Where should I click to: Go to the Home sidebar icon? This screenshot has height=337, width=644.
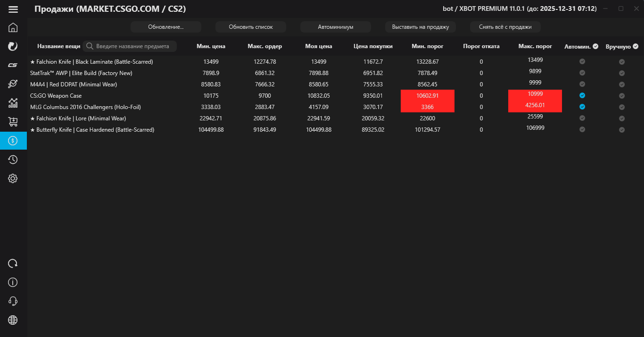click(13, 27)
